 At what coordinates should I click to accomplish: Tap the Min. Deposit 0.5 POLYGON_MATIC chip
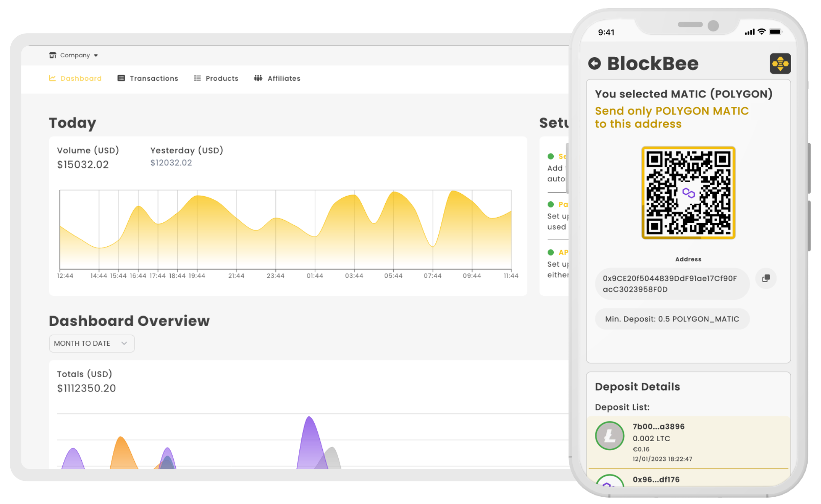[x=672, y=318]
